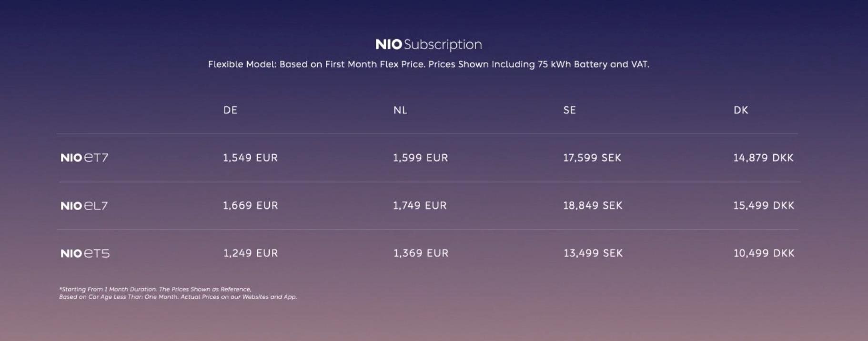Click the EL7 price of 1,749 EUR
Viewport: 868px width, 341px height.
pyautogui.click(x=420, y=205)
